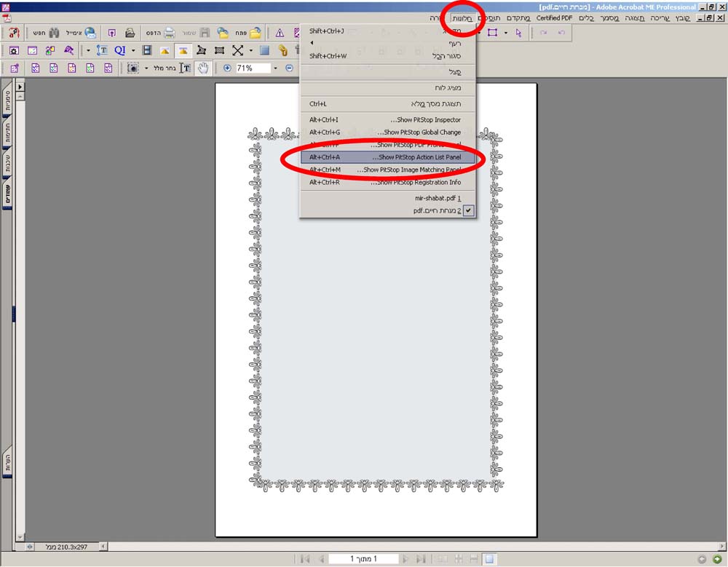Open the סימניות bookmarks side tab

click(7, 100)
